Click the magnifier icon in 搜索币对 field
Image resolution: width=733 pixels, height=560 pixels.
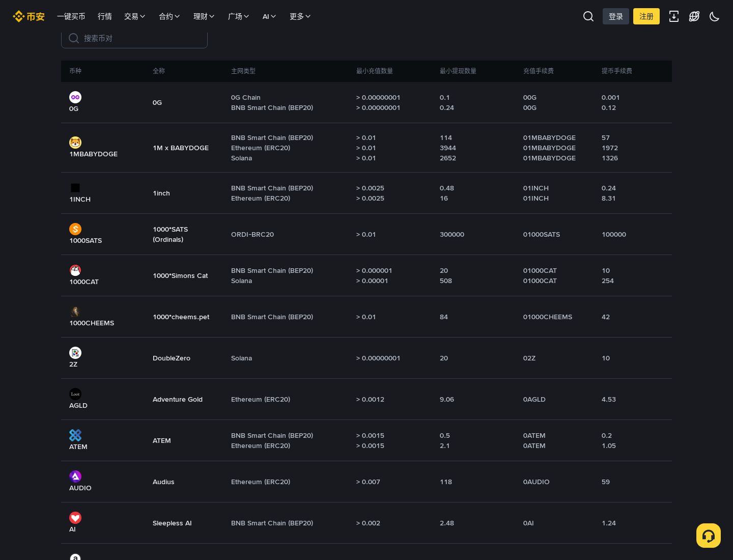tap(74, 38)
